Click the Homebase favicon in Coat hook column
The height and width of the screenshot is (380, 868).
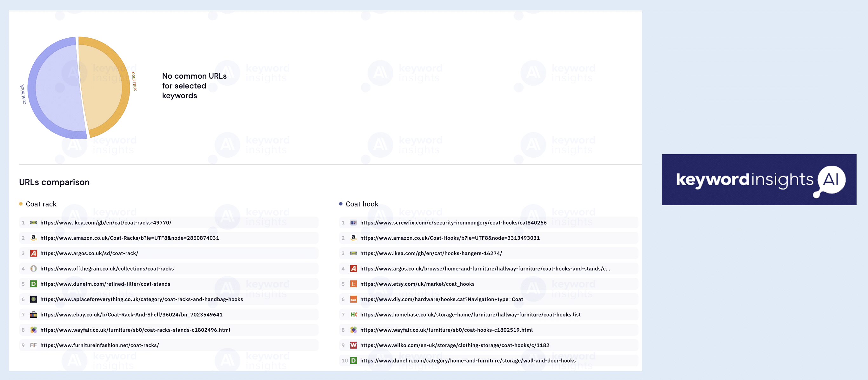(x=353, y=315)
